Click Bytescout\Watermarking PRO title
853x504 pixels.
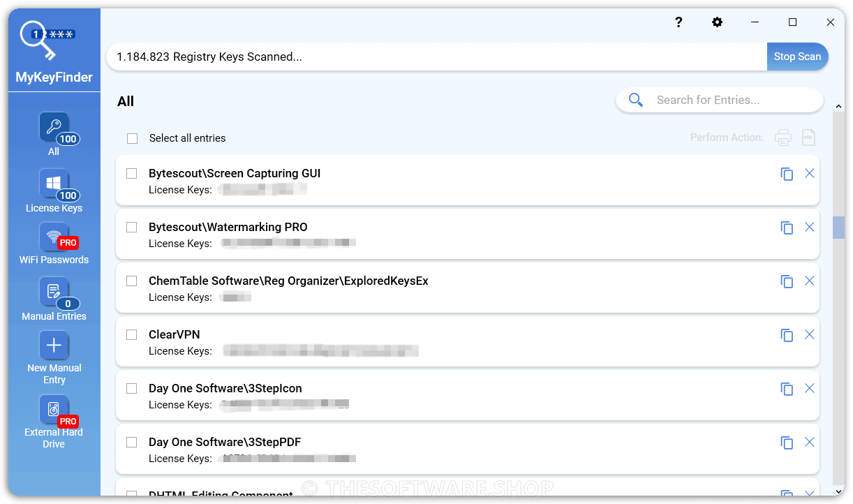228,227
